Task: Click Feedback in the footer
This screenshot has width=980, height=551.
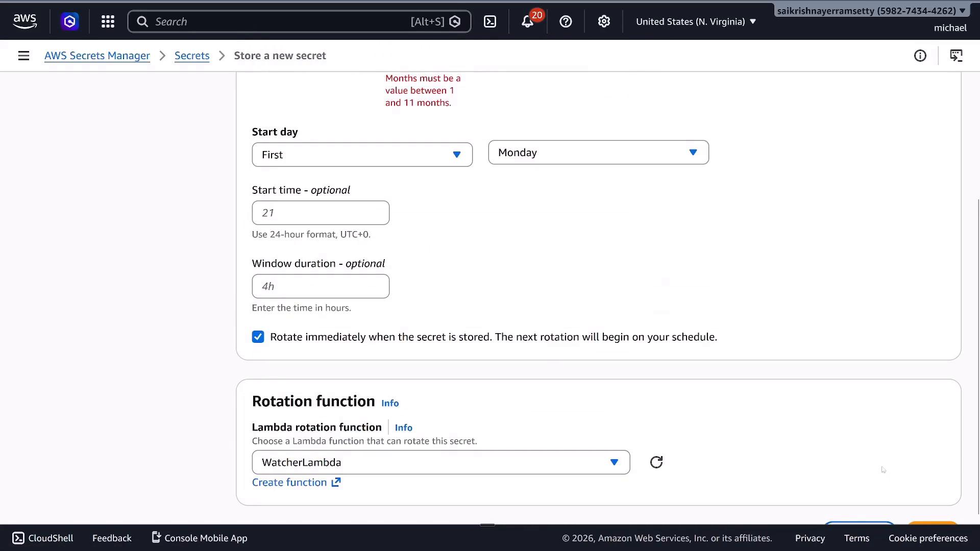Action: pos(112,538)
